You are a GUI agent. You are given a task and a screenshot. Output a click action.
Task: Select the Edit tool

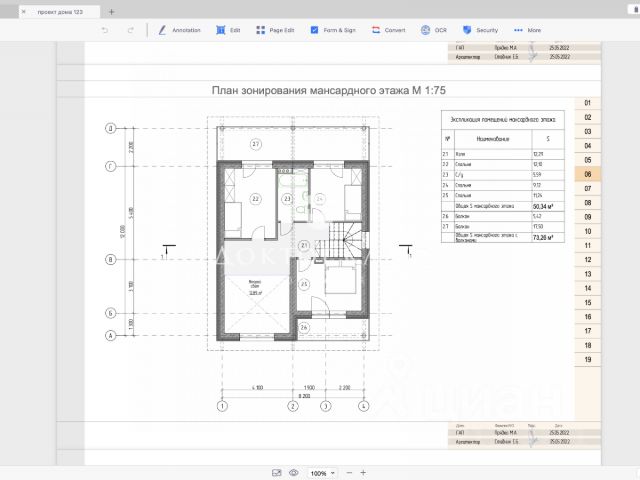pos(228,30)
